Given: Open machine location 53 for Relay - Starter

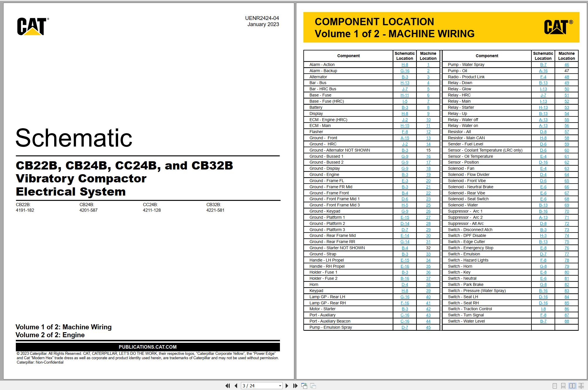Looking at the screenshot, I should [567, 108].
